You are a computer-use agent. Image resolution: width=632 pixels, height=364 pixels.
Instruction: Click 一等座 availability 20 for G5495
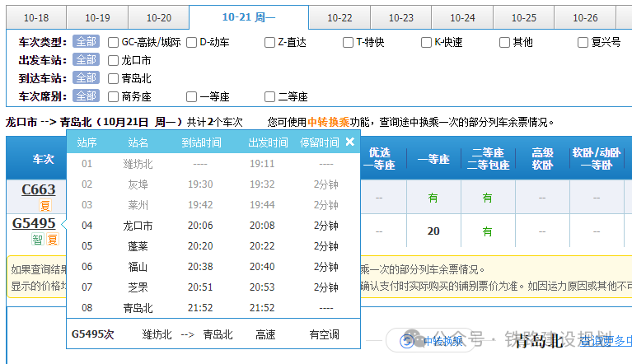click(x=433, y=231)
